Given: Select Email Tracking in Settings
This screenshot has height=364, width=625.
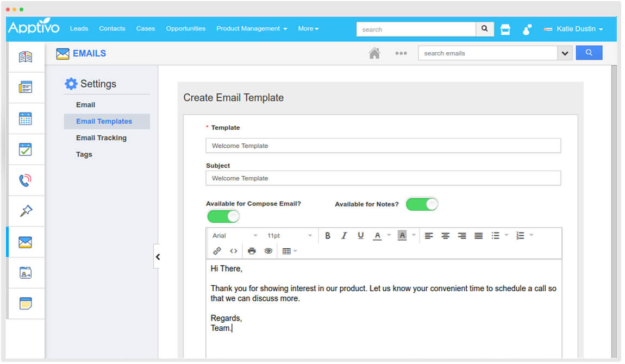Looking at the screenshot, I should (101, 137).
